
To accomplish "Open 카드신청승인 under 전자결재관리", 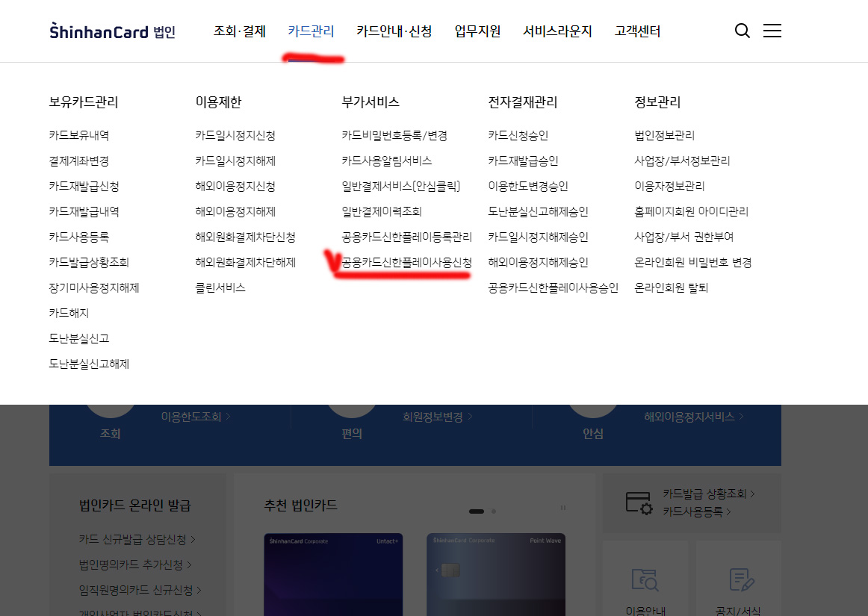I will [518, 135].
